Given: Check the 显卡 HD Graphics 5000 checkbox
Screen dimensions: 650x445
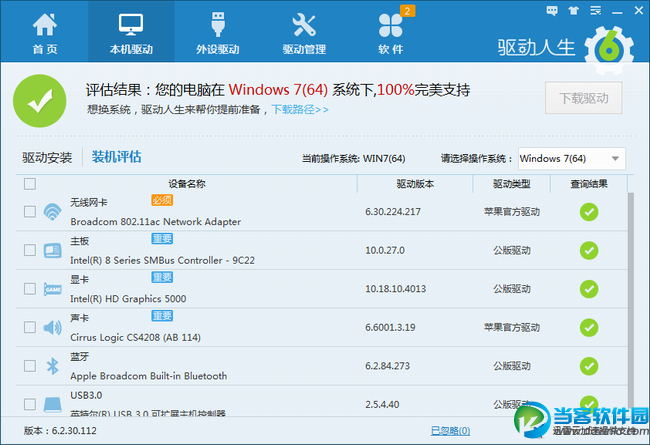Looking at the screenshot, I should (30, 289).
